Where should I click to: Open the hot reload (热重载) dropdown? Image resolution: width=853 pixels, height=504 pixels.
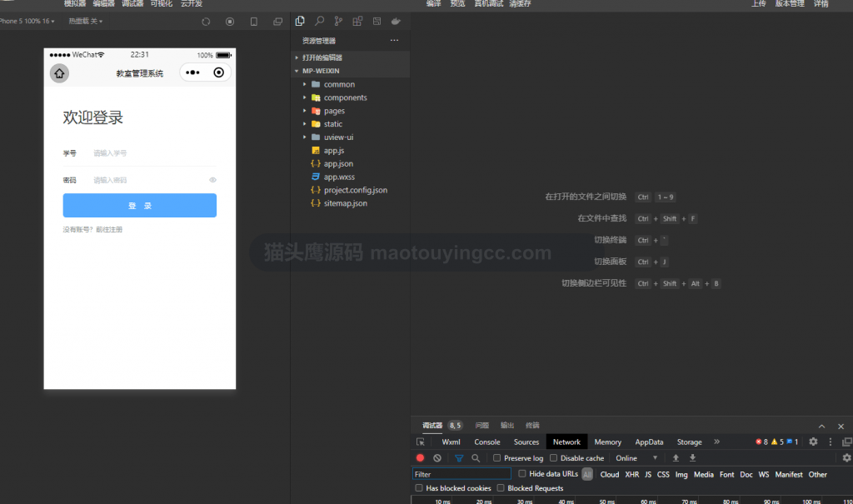pyautogui.click(x=86, y=21)
